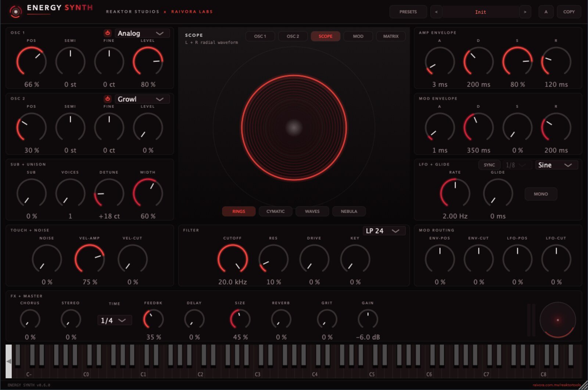Open delay TIME dropdown showing 1/4
588x390 pixels.
(114, 321)
